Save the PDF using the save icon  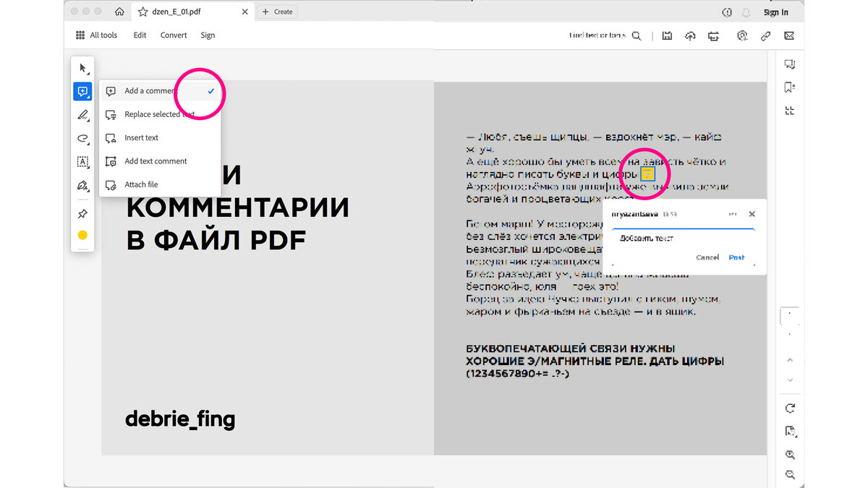[666, 35]
